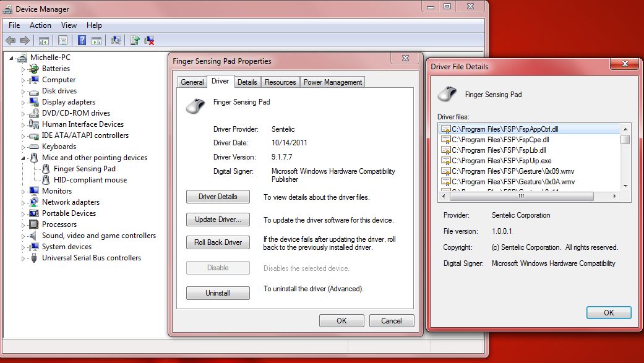Collapse Mice and other pointing devices node
This screenshot has height=363, width=644.
tap(24, 158)
